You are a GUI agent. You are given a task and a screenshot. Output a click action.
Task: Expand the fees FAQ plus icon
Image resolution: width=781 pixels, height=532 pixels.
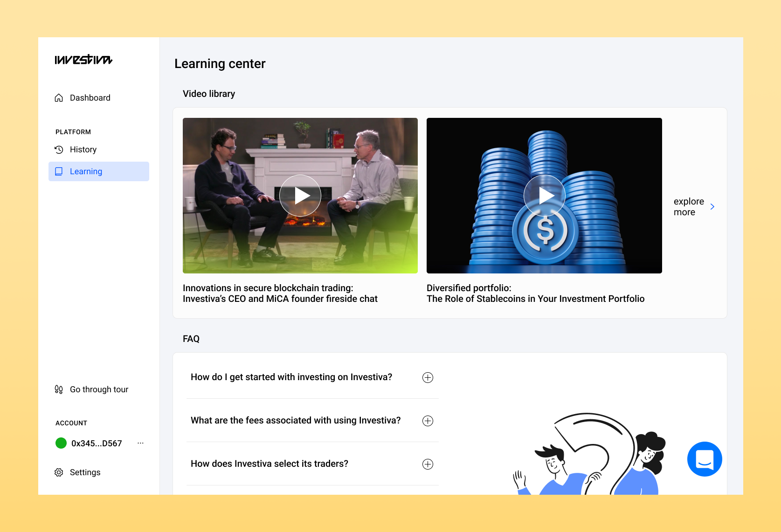coord(428,421)
